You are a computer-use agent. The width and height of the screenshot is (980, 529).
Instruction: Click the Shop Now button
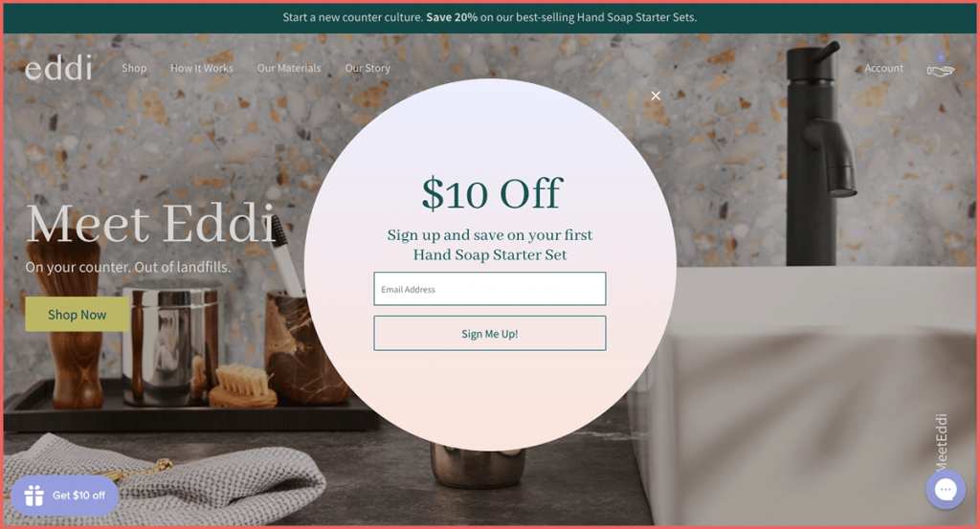click(x=77, y=314)
